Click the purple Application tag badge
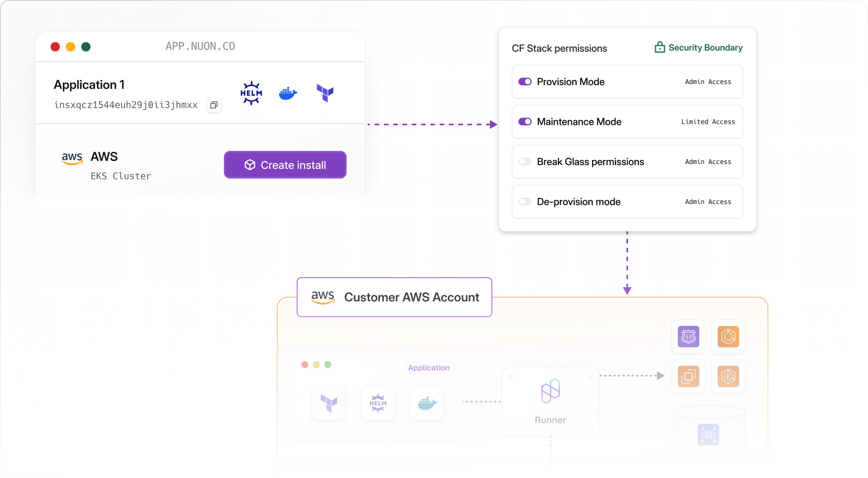This screenshot has width=868, height=478. click(x=429, y=368)
